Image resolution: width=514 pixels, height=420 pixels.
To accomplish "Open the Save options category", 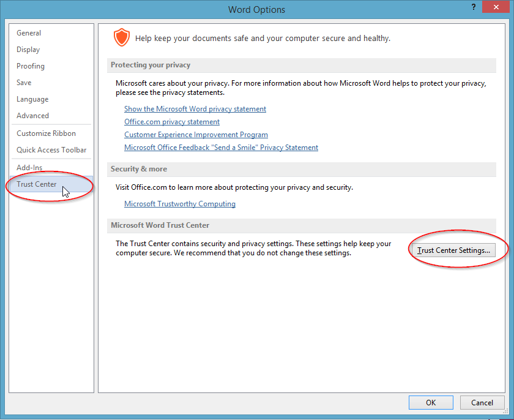I will coord(24,82).
